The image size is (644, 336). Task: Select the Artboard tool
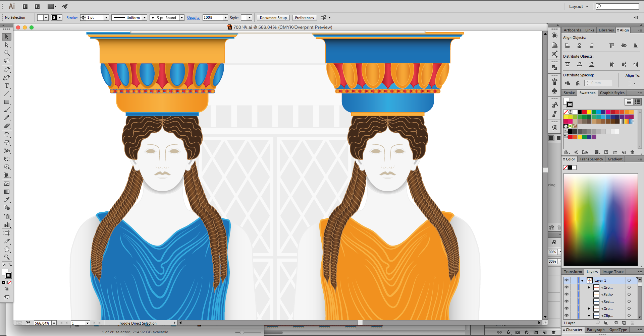pyautogui.click(x=7, y=233)
